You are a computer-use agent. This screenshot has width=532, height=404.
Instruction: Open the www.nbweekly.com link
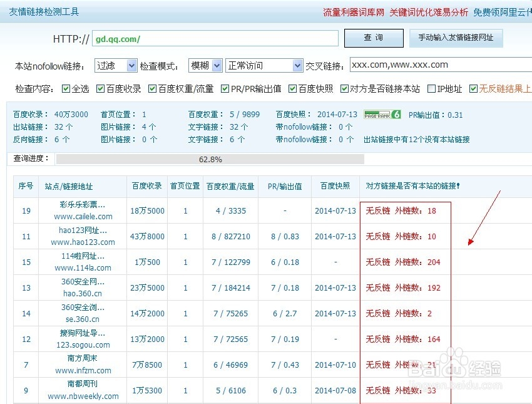[x=83, y=396]
